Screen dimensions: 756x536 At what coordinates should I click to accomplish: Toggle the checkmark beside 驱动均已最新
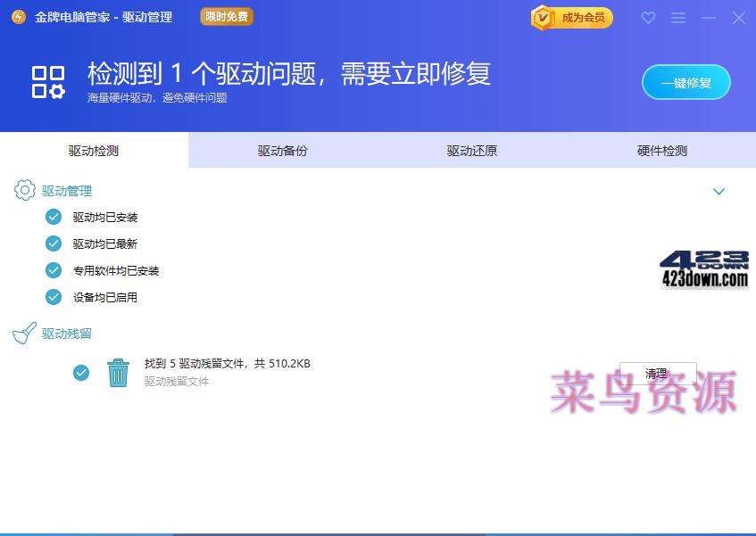tap(54, 243)
